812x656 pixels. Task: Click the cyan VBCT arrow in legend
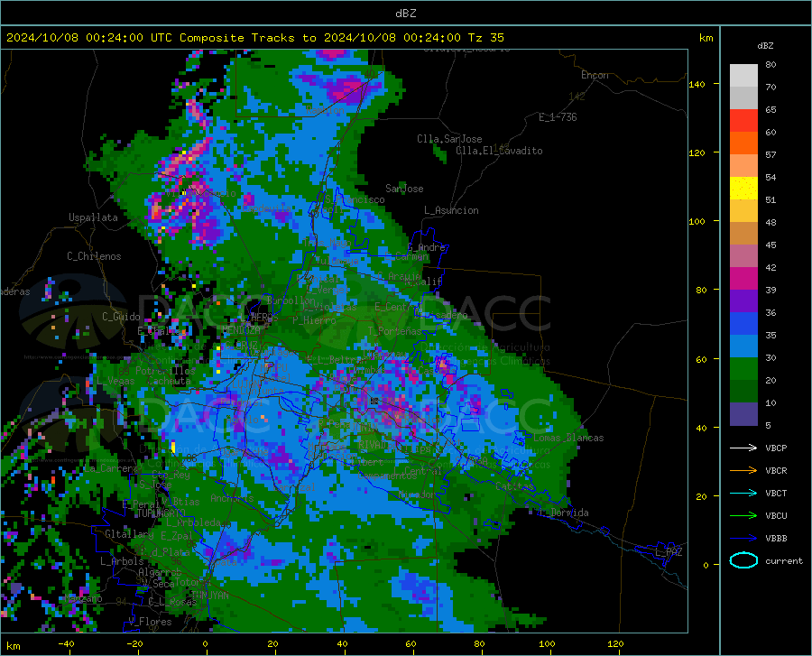coord(743,493)
